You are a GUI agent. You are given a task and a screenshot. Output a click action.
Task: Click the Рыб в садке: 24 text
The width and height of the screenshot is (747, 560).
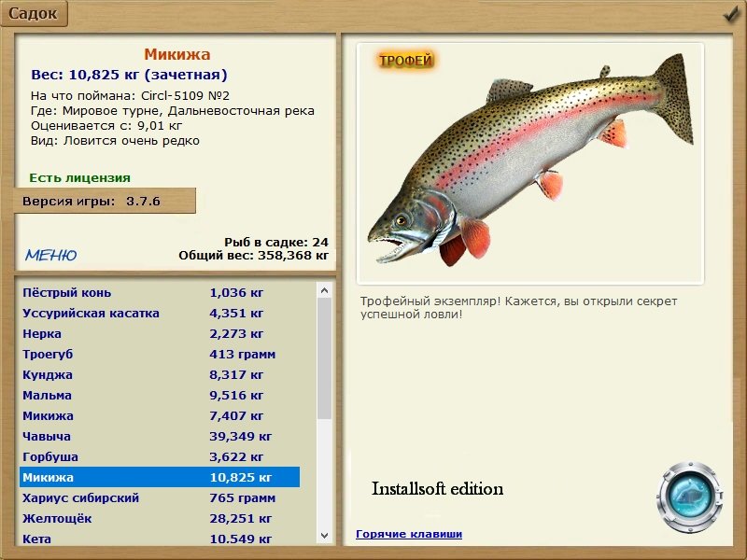point(276,243)
